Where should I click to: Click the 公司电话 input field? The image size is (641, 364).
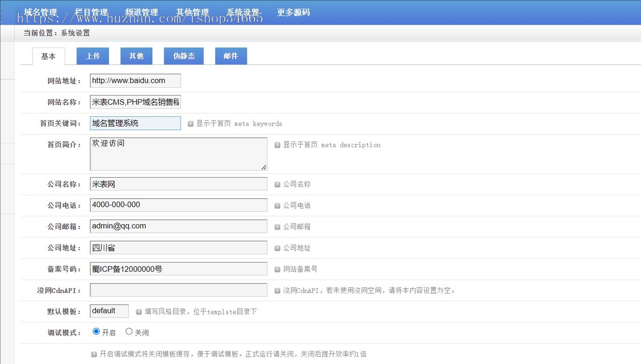coord(178,205)
